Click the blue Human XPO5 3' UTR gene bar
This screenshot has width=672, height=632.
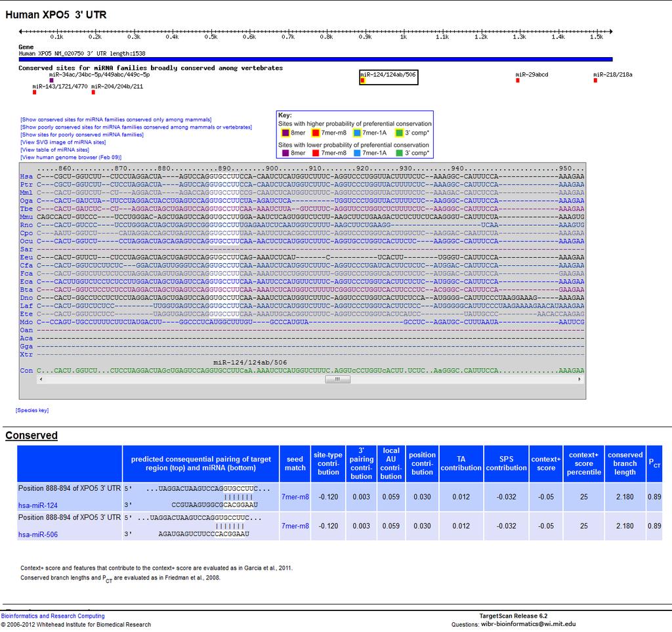point(316,60)
